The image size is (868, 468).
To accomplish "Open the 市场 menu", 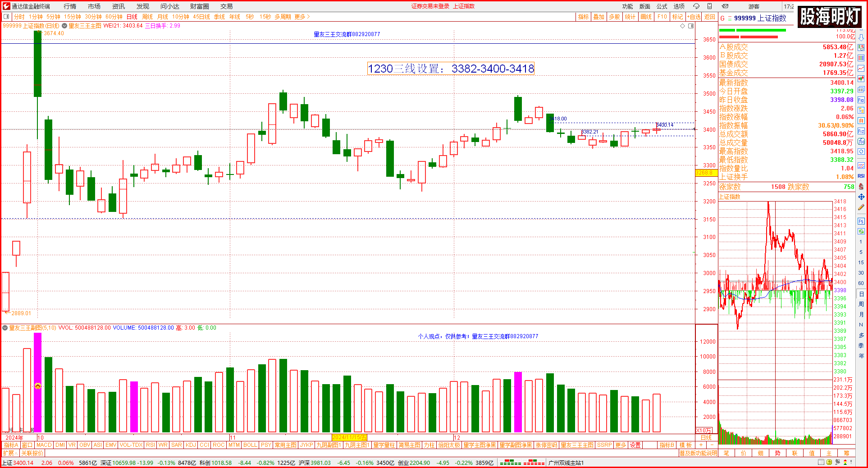I will pos(94,6).
